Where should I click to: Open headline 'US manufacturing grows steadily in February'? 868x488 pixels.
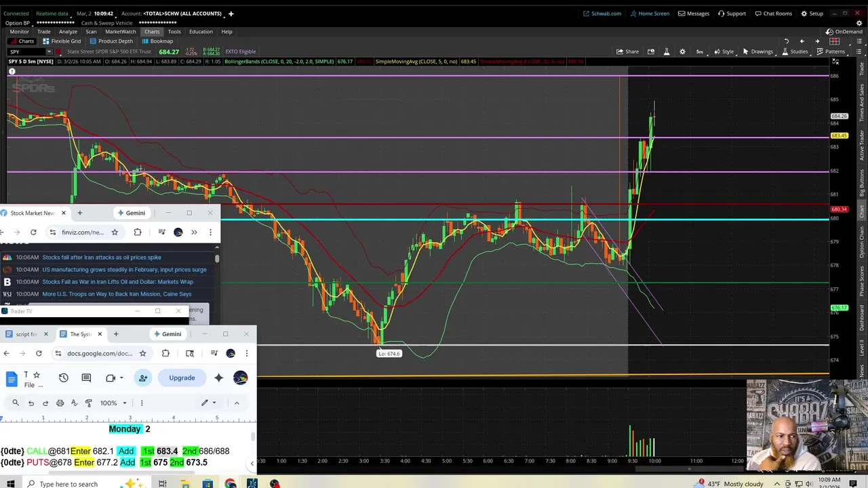tap(124, 270)
